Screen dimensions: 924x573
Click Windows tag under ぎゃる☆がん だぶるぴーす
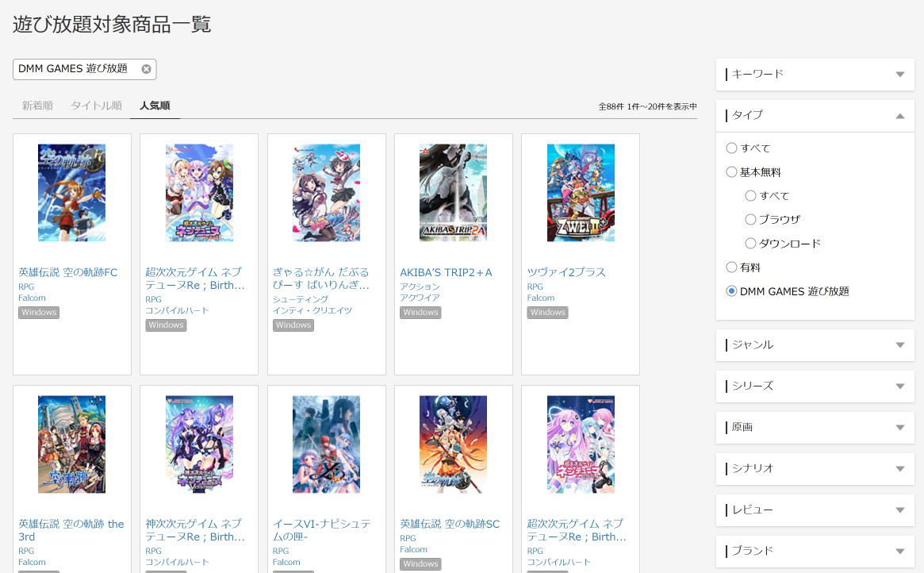click(293, 325)
